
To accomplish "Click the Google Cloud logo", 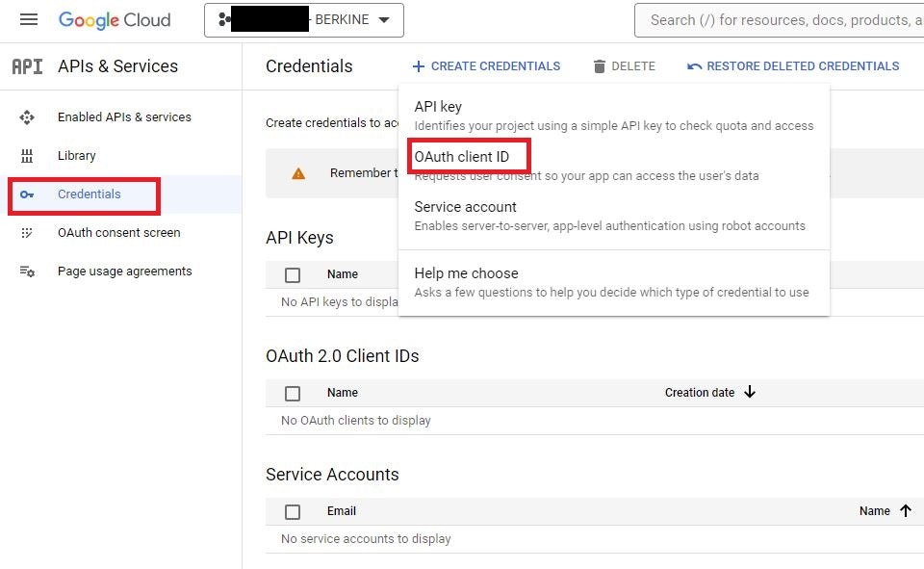I will click(115, 20).
